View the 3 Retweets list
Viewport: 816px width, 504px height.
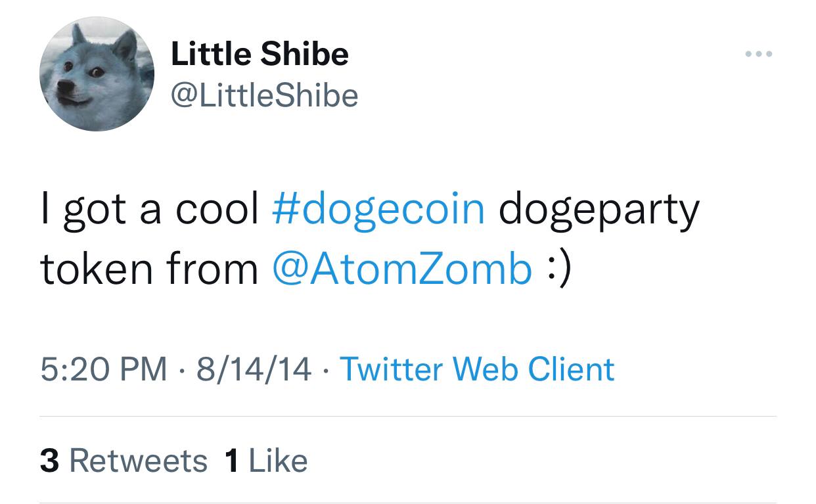124,460
